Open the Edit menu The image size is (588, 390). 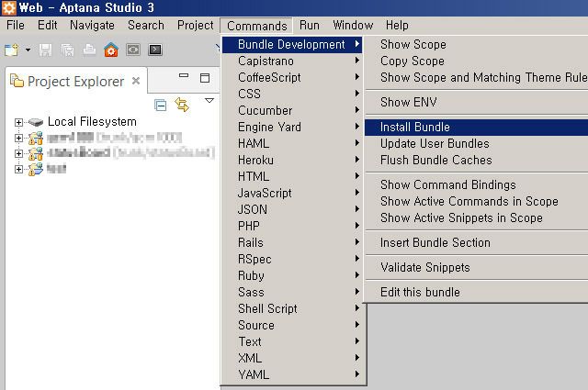(47, 26)
